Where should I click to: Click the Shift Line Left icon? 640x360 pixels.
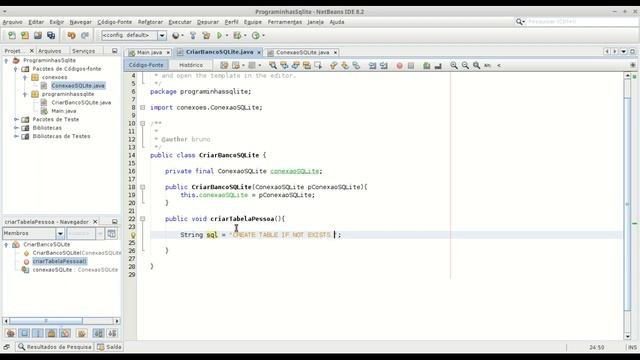[372, 65]
